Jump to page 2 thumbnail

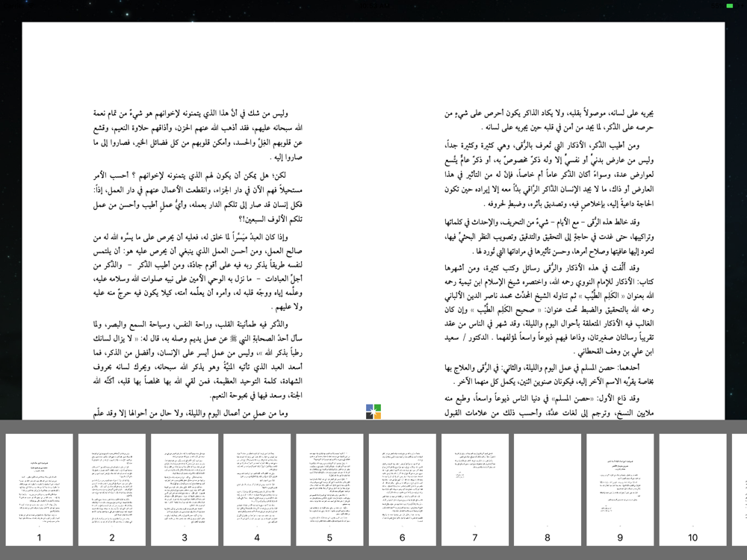tap(112, 490)
